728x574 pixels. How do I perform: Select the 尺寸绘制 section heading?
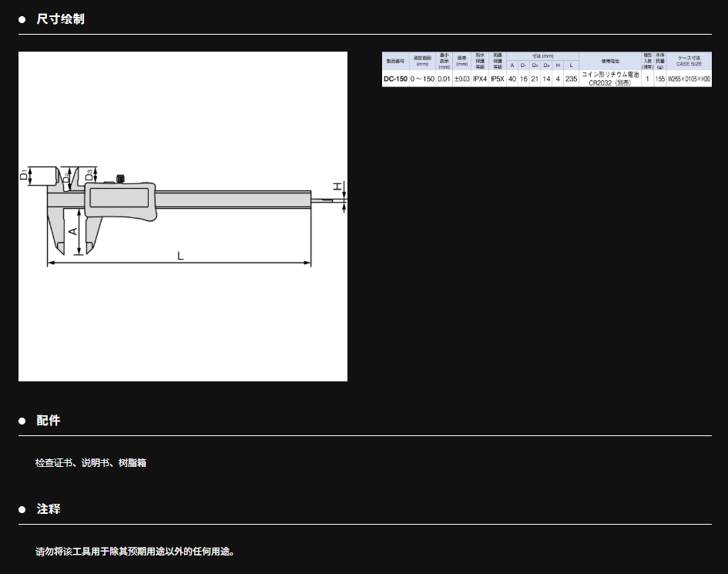(x=60, y=19)
